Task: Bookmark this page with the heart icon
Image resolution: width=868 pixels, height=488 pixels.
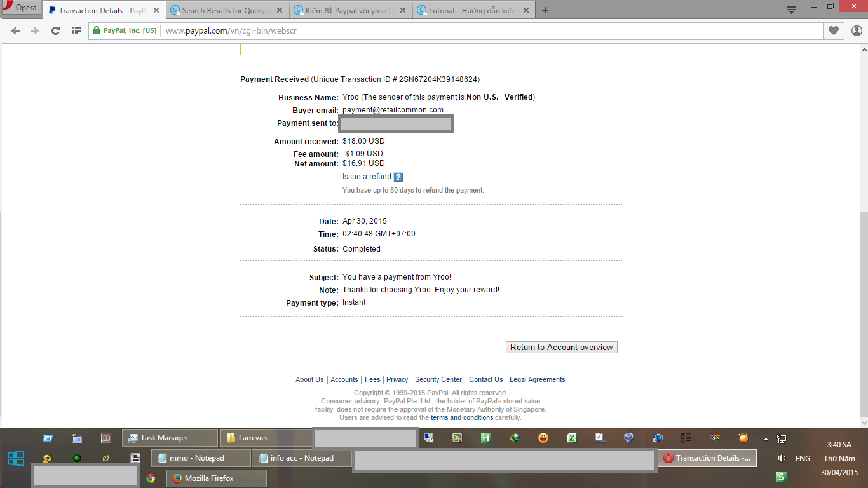Action: tap(833, 30)
